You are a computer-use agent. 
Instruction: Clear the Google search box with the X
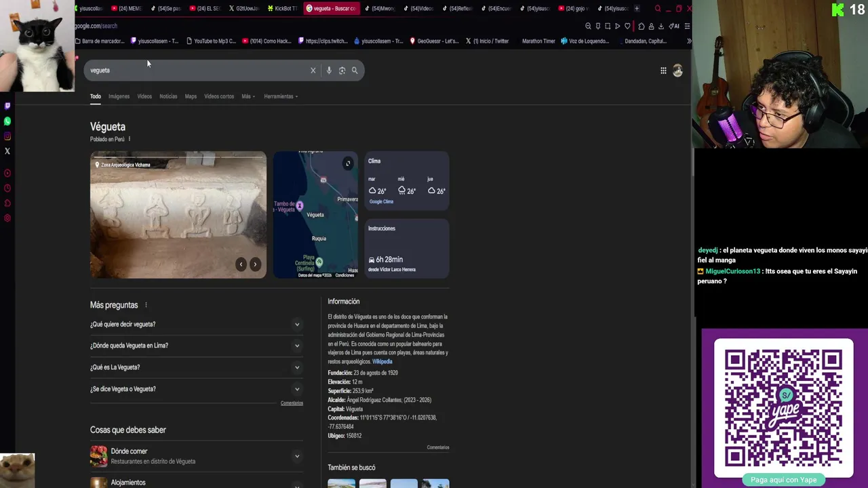pos(313,70)
